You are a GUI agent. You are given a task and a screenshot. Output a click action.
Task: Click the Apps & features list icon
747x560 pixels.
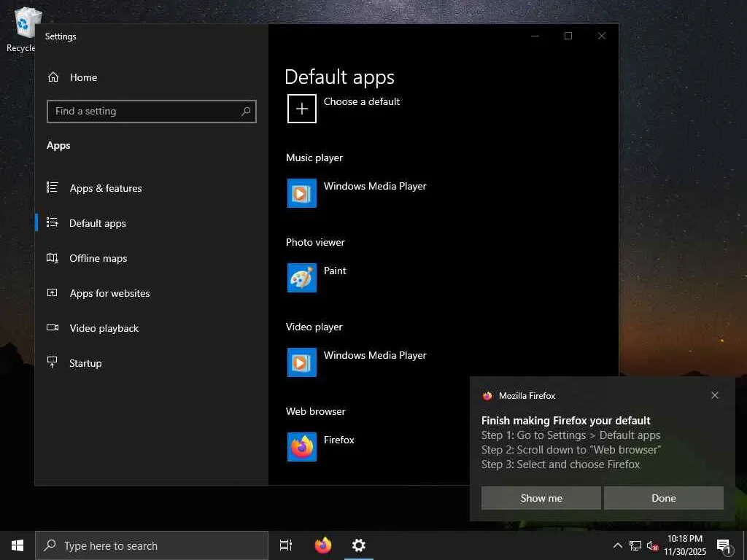[x=53, y=187]
